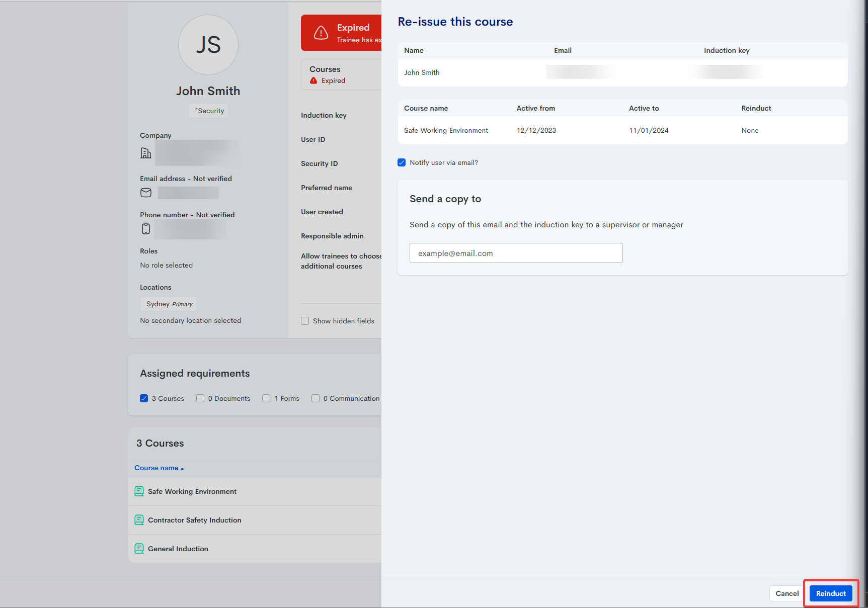The width and height of the screenshot is (868, 608).
Task: Enable the 1 Forms filter checkbox
Action: point(266,398)
